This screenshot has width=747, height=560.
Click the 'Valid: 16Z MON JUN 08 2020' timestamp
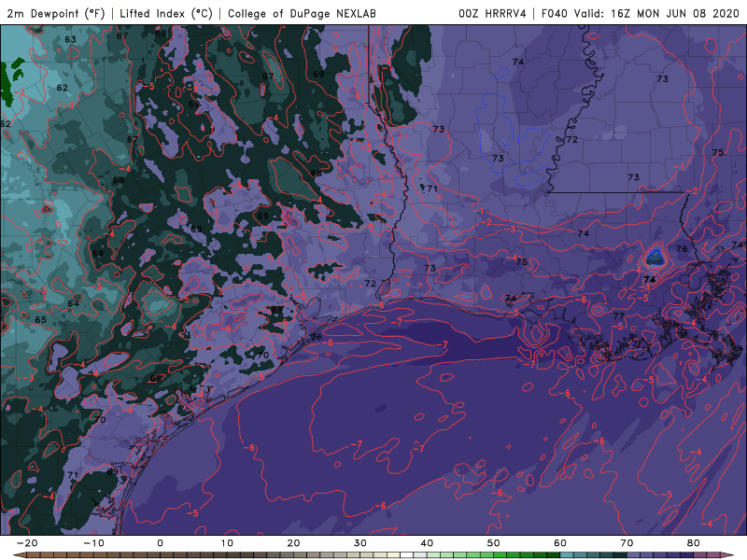coord(656,13)
